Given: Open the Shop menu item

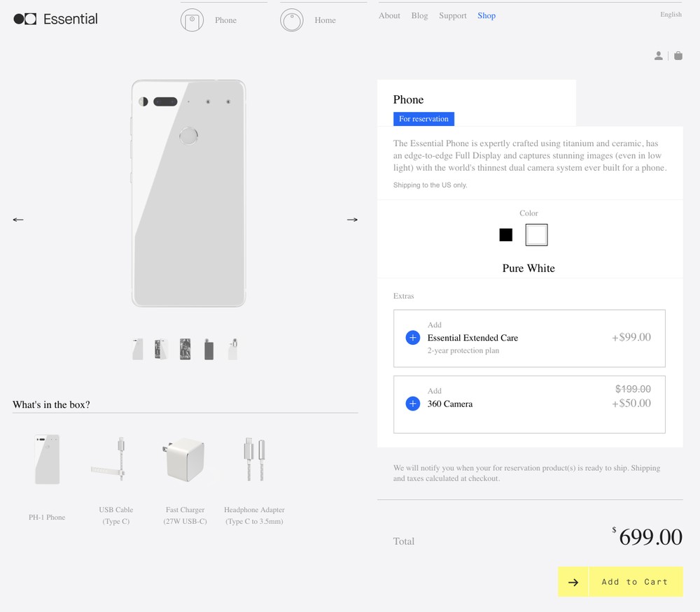Looking at the screenshot, I should (486, 15).
